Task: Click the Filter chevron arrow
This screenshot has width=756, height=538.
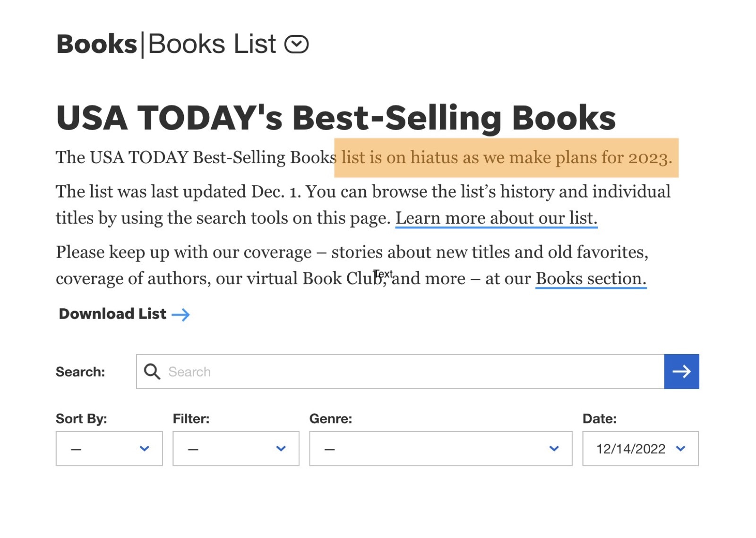Action: tap(281, 449)
